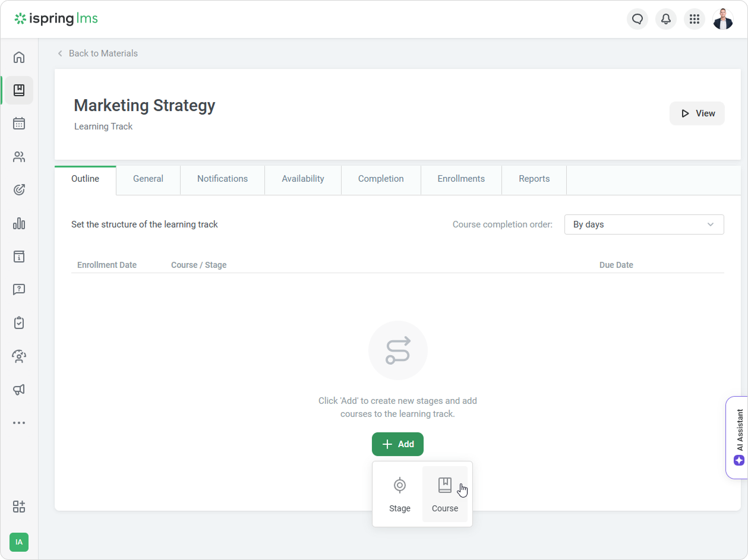This screenshot has height=560, width=748.
Task: Click the megaphone icon in sidebar
Action: (19, 390)
